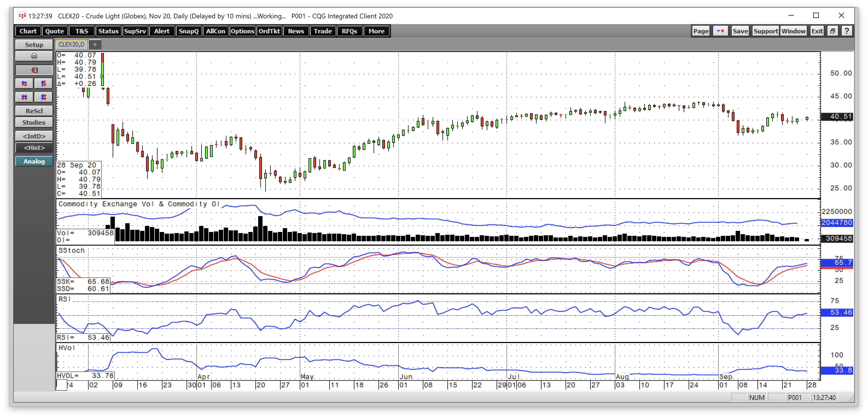Expand the More toolbar menu
This screenshot has height=418, width=868.
click(x=376, y=31)
